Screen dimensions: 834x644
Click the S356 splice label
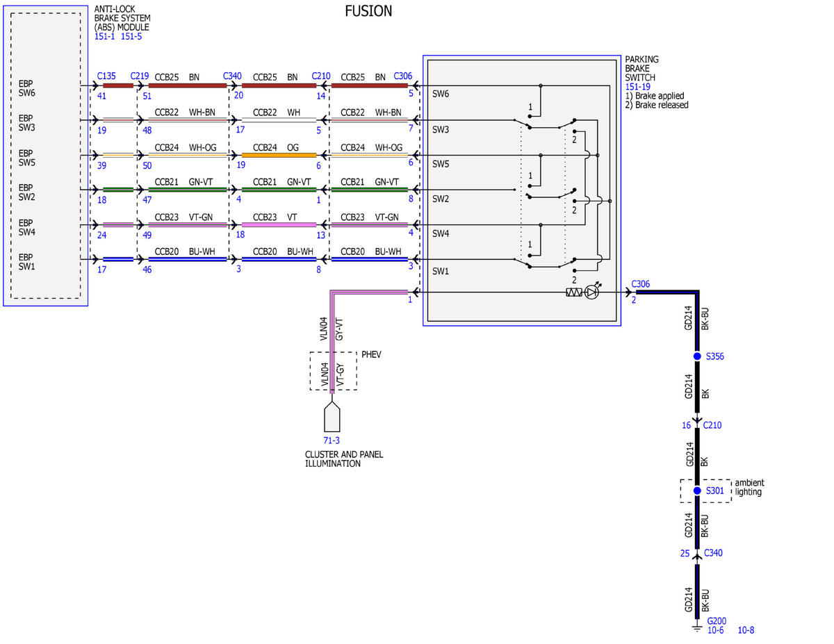point(715,356)
